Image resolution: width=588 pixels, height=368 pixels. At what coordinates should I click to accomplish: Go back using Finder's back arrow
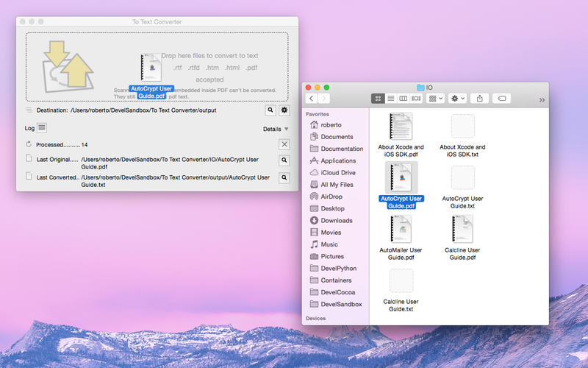(x=312, y=98)
